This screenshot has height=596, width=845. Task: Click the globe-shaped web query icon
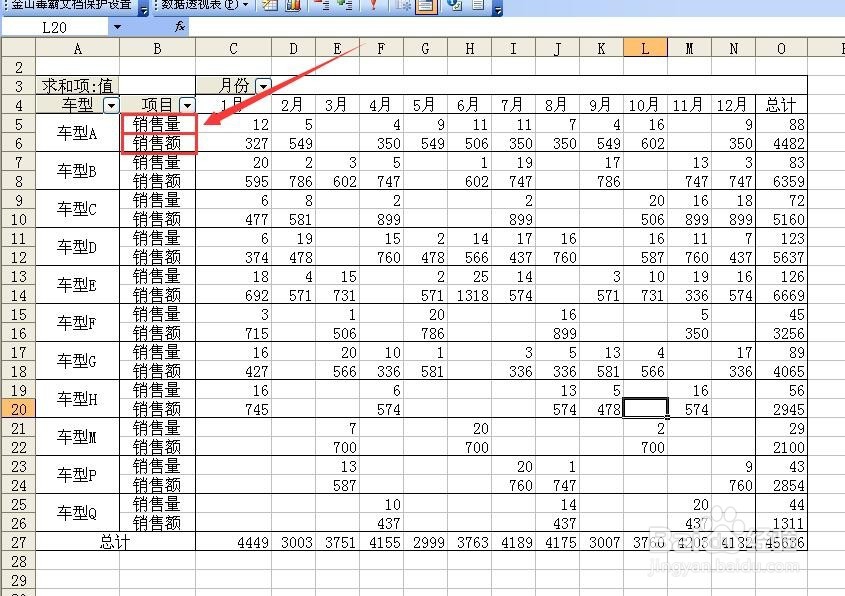pyautogui.click(x=451, y=8)
